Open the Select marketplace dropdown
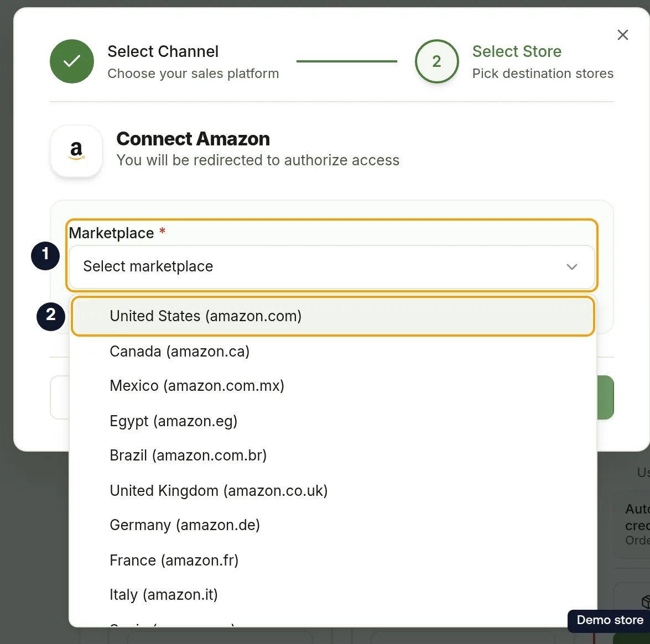 pos(331,266)
